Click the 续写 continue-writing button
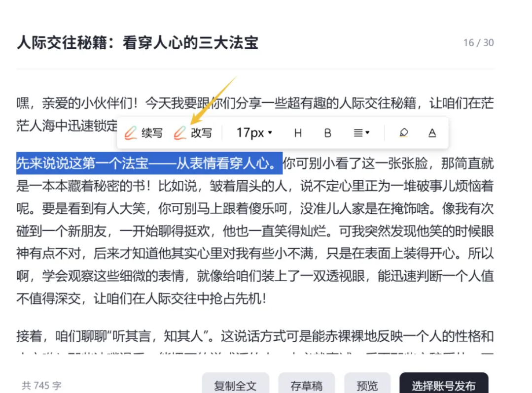 [143, 133]
